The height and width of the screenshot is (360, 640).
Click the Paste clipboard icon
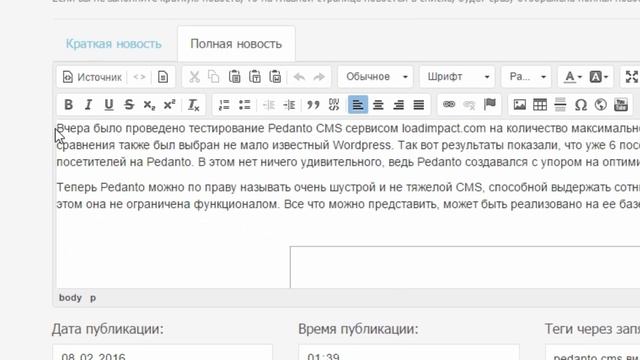234,77
